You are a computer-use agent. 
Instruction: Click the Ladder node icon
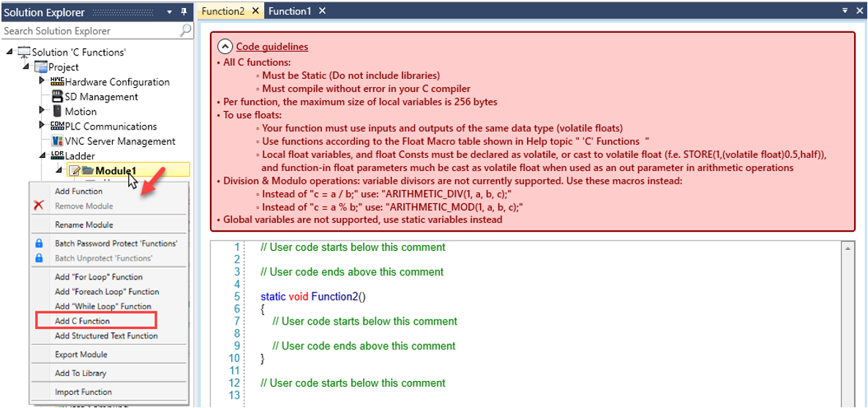(57, 156)
